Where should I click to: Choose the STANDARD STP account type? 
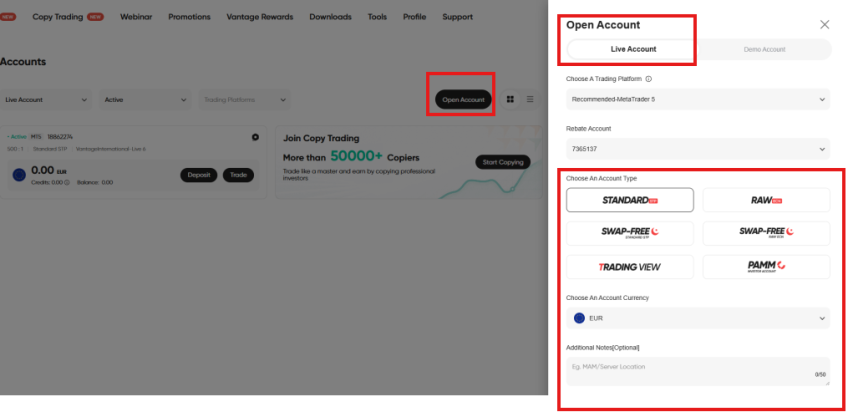tap(630, 200)
